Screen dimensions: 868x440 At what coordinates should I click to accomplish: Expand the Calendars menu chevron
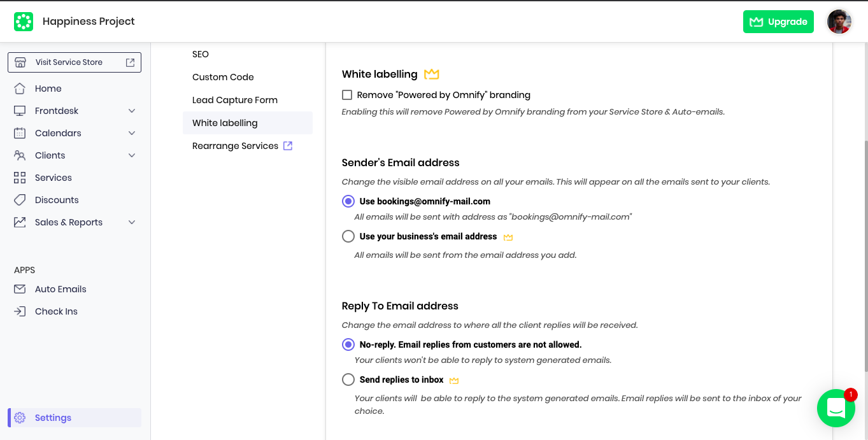(x=132, y=133)
